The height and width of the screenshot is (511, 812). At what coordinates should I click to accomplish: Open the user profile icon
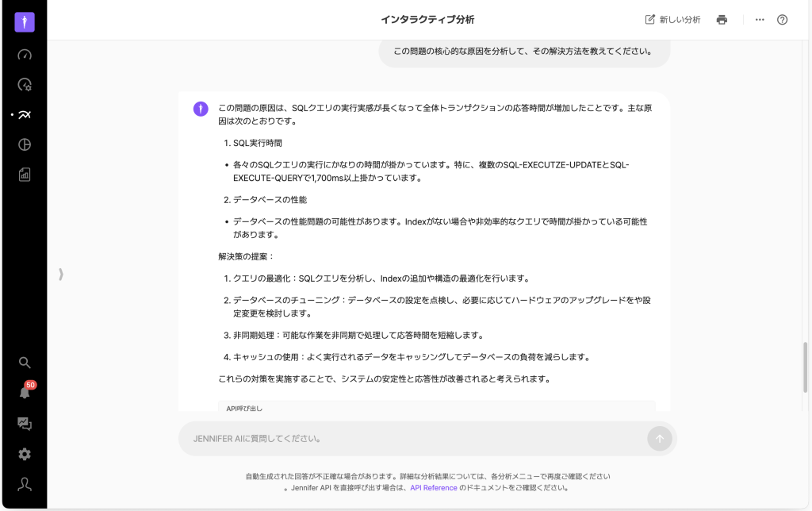point(25,484)
